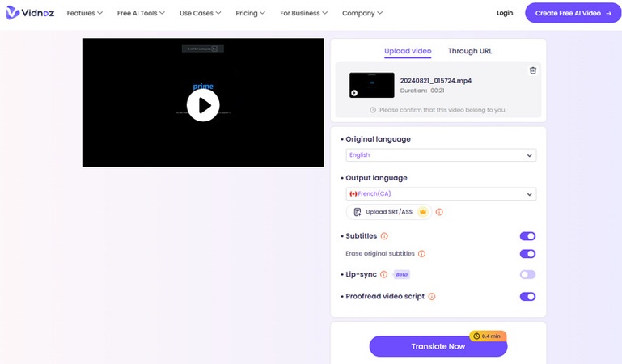
Task: Delete the uploaded video with trash icon
Action: coord(533,70)
